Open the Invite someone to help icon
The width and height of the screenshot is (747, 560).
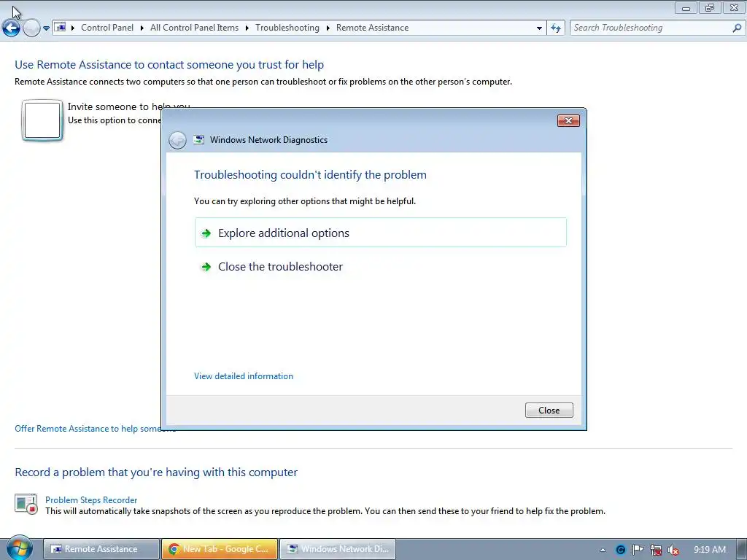click(42, 120)
